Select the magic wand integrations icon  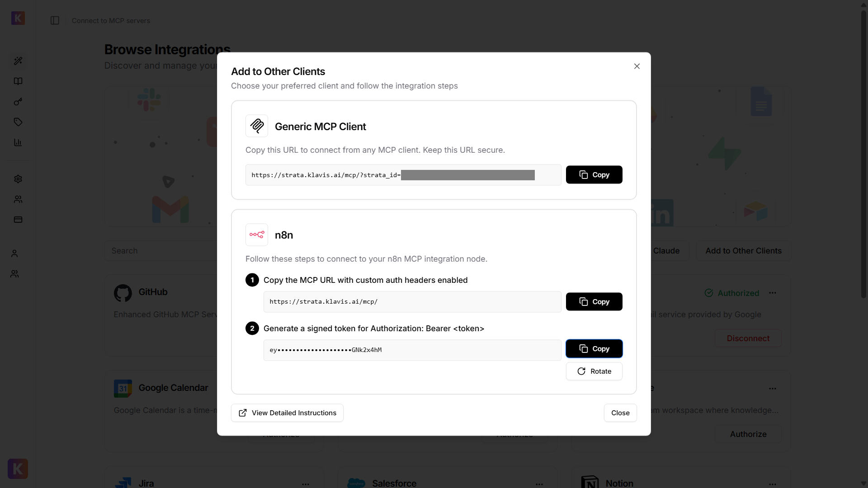click(x=18, y=61)
